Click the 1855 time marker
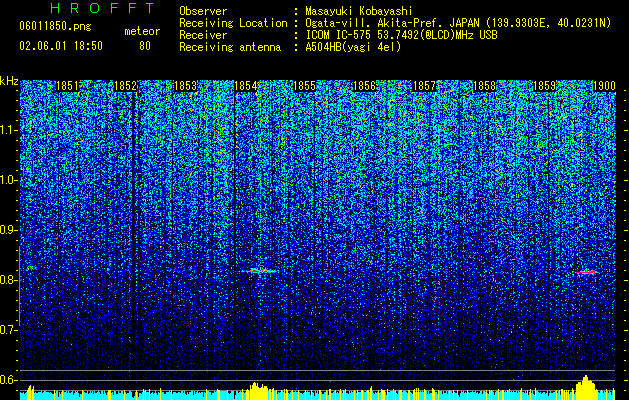 point(305,86)
